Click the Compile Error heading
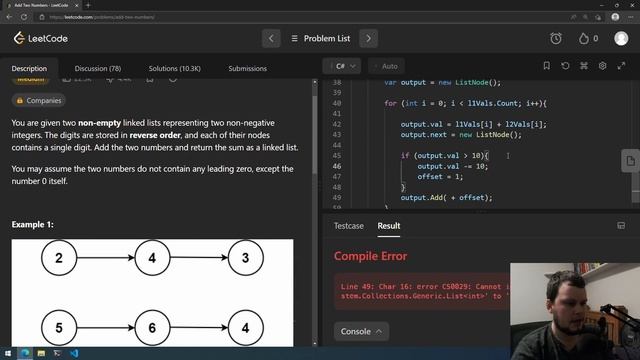Image resolution: width=640 pixels, height=360 pixels. pos(370,256)
